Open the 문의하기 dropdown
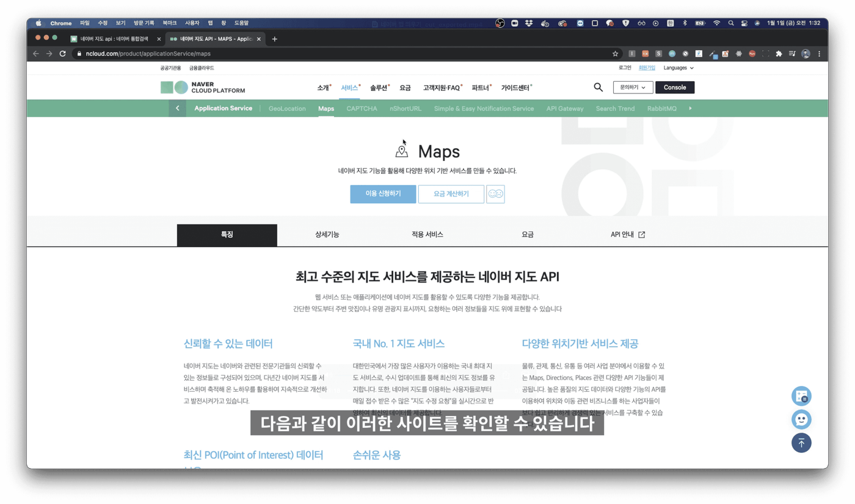The image size is (855, 504). click(x=633, y=87)
